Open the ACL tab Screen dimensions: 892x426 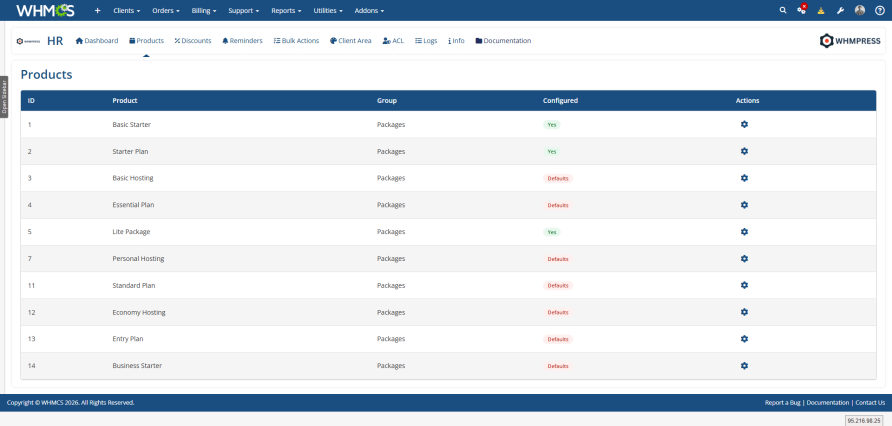(x=393, y=41)
